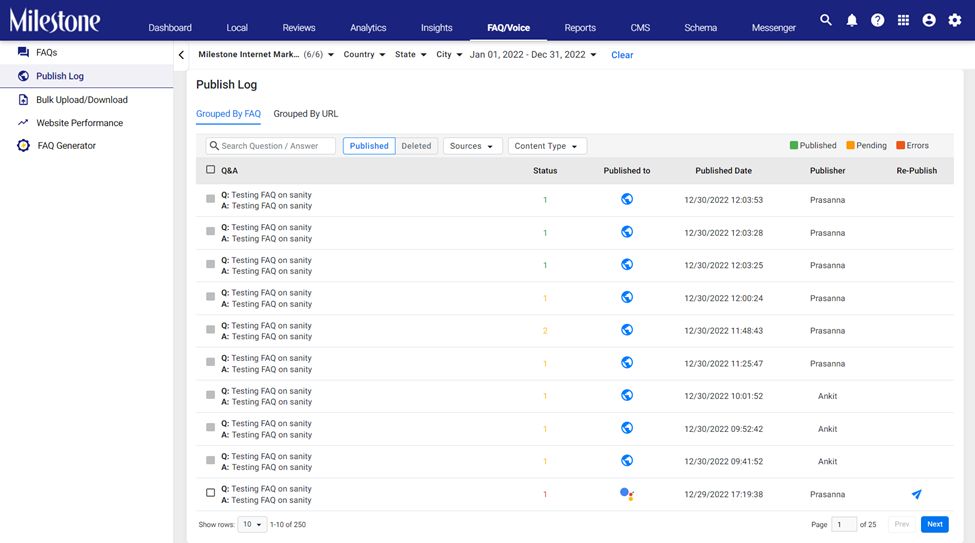The image size is (975, 543).
Task: Open the Sources dropdown
Action: point(472,146)
